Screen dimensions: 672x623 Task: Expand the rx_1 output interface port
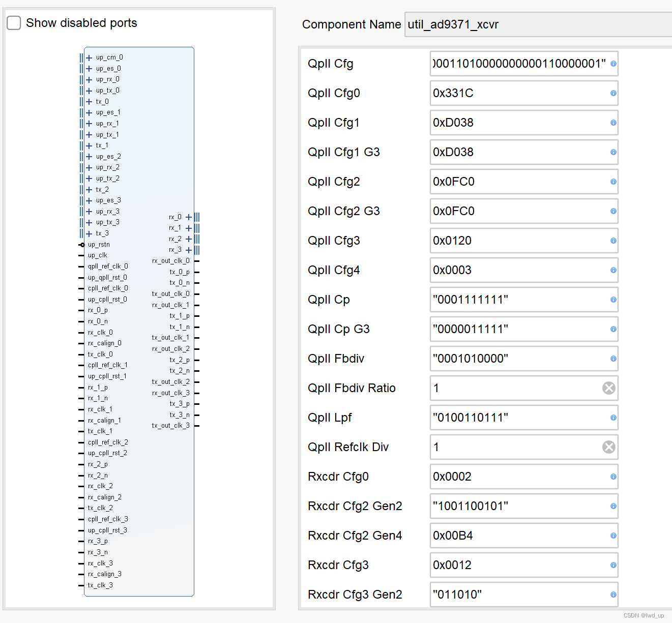[189, 228]
